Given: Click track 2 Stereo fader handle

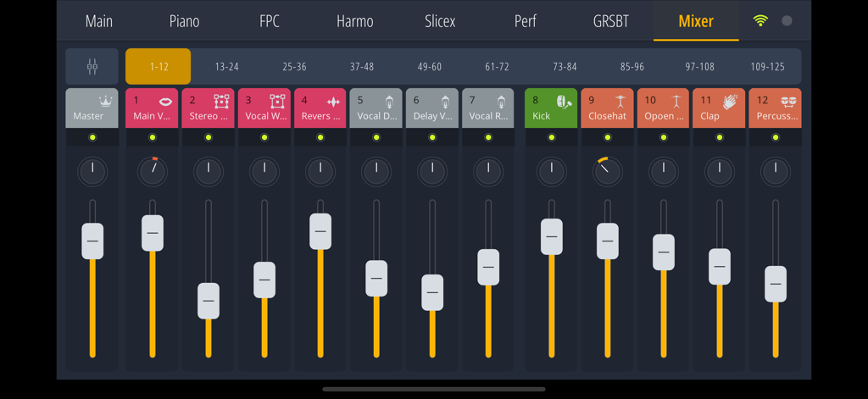Looking at the screenshot, I should [x=209, y=301].
